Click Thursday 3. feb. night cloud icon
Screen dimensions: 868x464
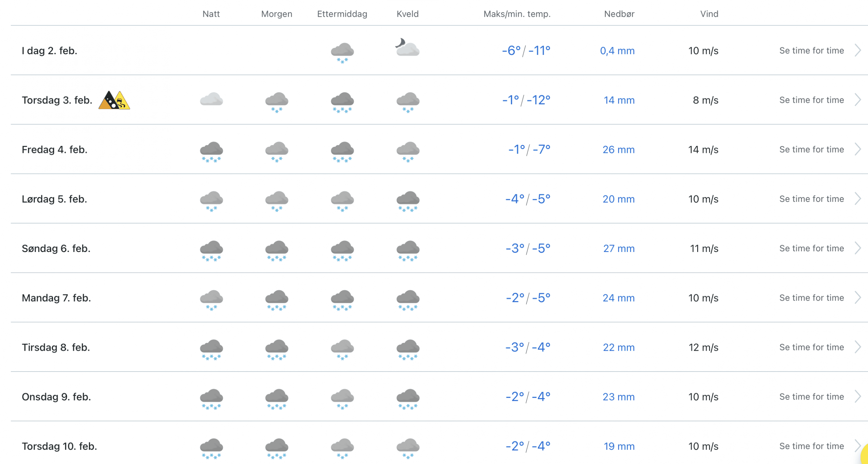211,99
